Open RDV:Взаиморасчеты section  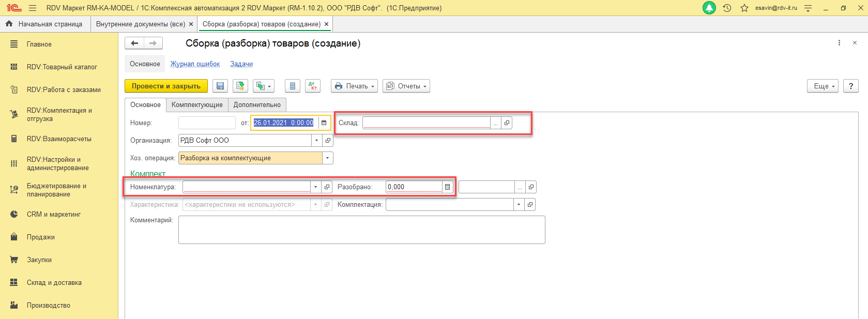(59, 139)
